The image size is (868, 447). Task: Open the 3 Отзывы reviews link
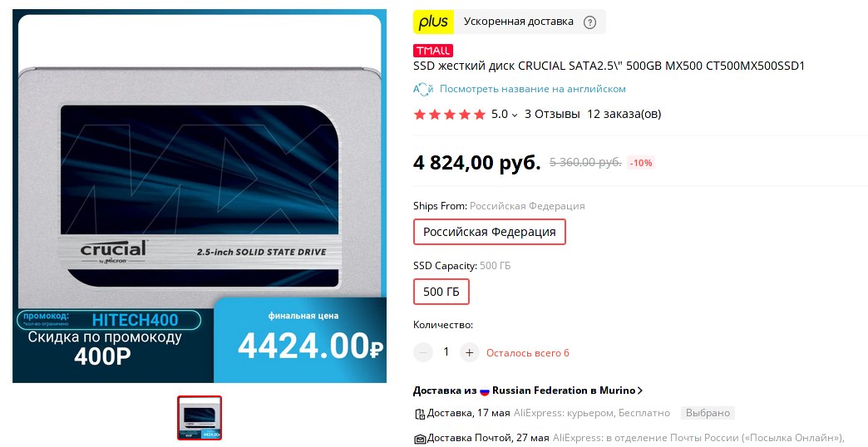coord(552,115)
